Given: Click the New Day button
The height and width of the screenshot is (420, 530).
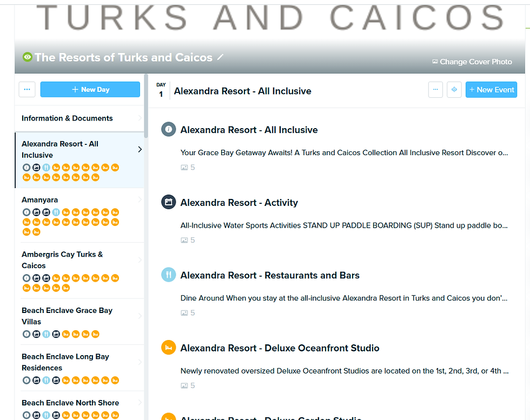Looking at the screenshot, I should click(x=90, y=89).
